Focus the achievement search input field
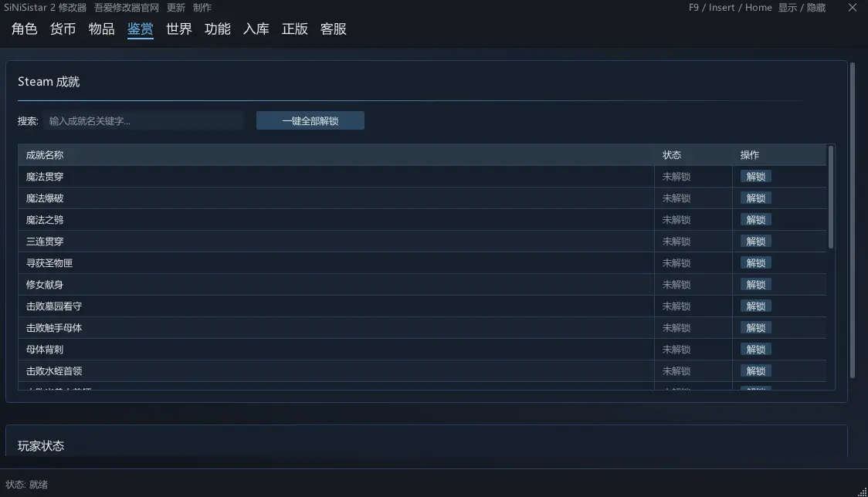868x497 pixels. click(144, 120)
